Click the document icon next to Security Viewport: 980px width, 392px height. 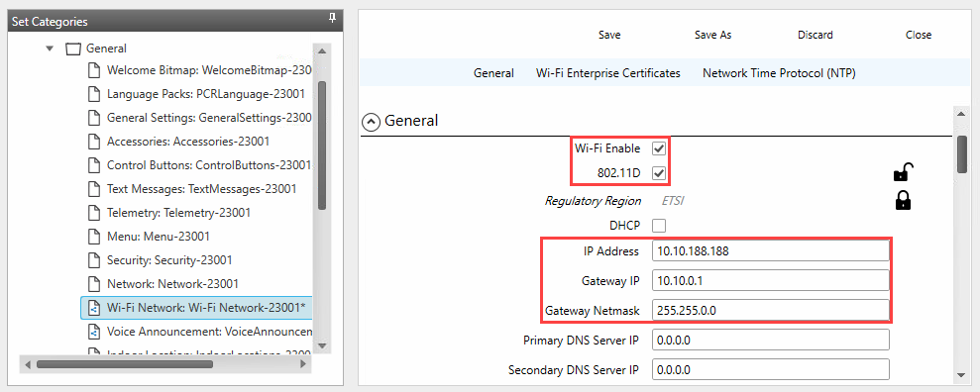pos(94,260)
